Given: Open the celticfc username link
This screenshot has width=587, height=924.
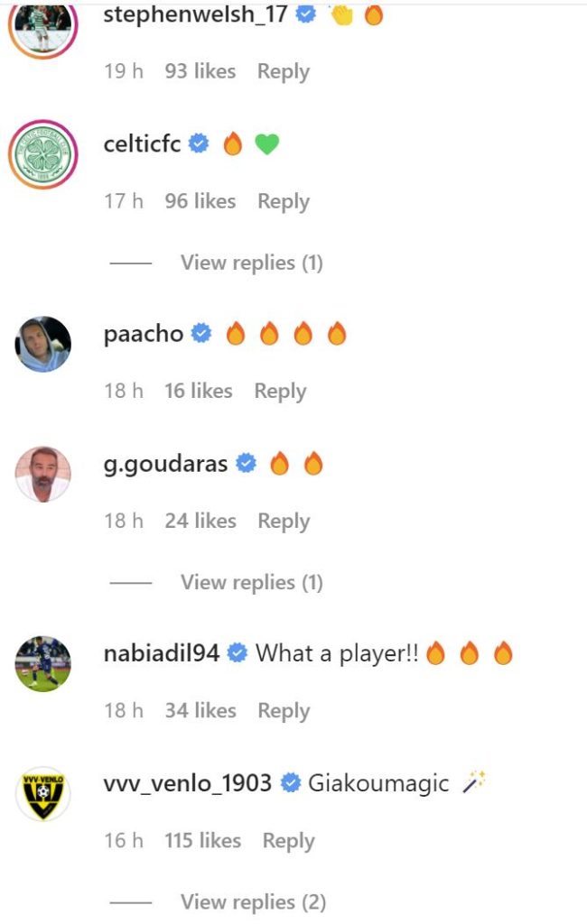Looking at the screenshot, I should [142, 143].
